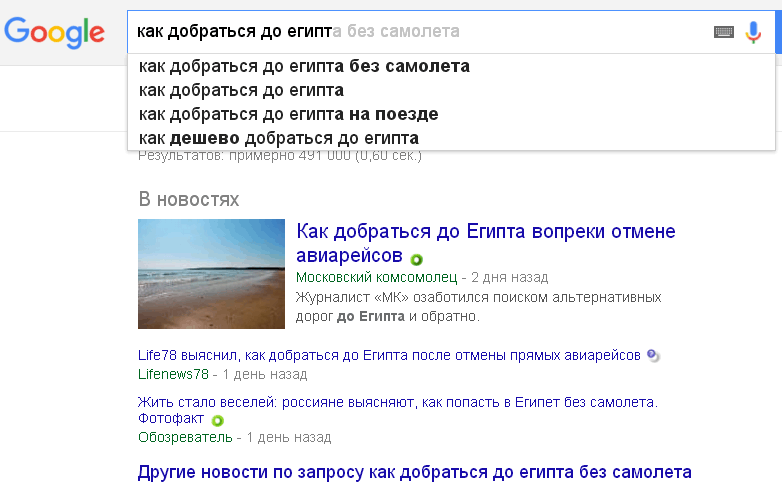782x492 pixels.
Task: Pick the suggestion ending in 'на поезде'
Action: tap(288, 114)
